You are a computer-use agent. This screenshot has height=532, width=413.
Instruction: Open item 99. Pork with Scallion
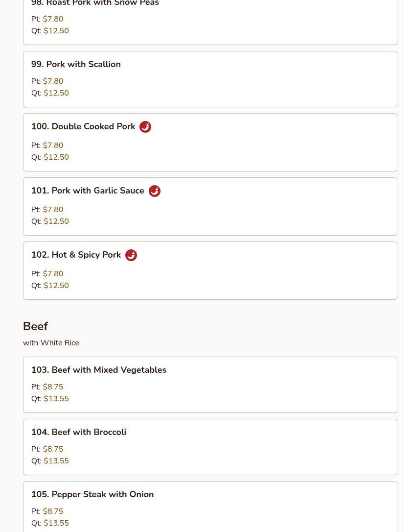(210, 79)
